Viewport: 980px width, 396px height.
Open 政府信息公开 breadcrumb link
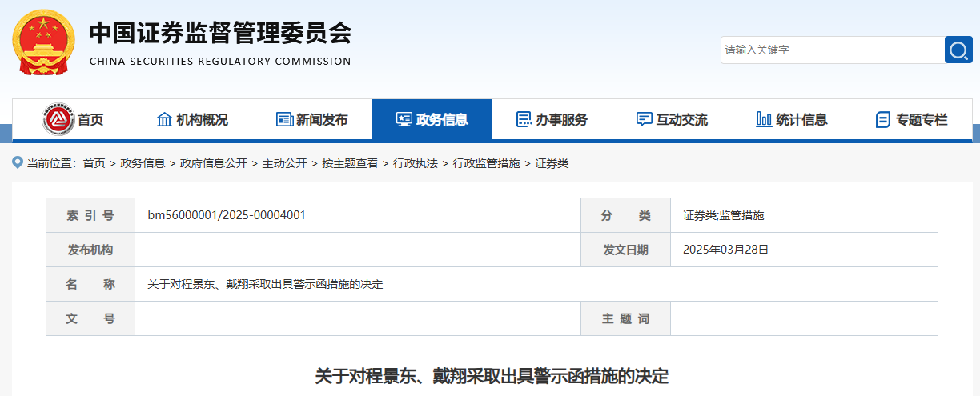214,163
